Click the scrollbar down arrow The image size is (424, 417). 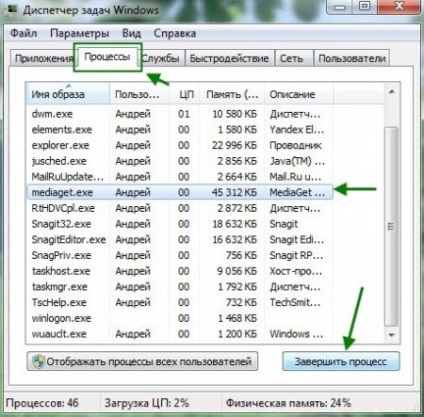(x=392, y=335)
